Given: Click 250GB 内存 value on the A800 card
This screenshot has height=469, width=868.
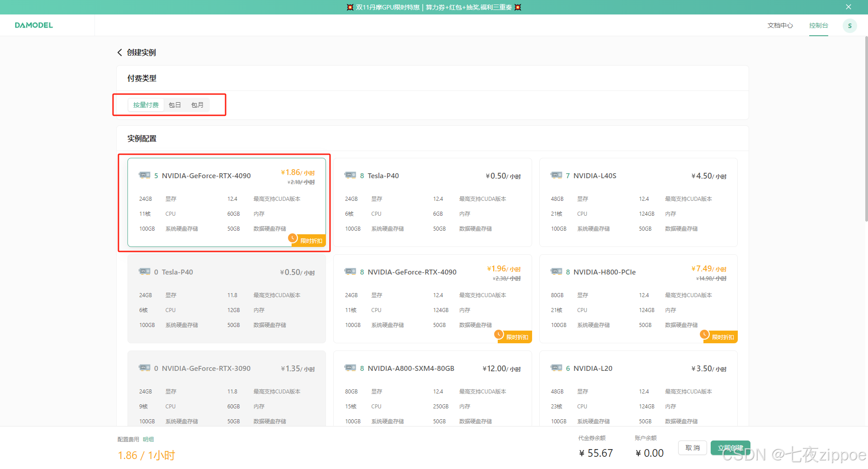Looking at the screenshot, I should [441, 406].
